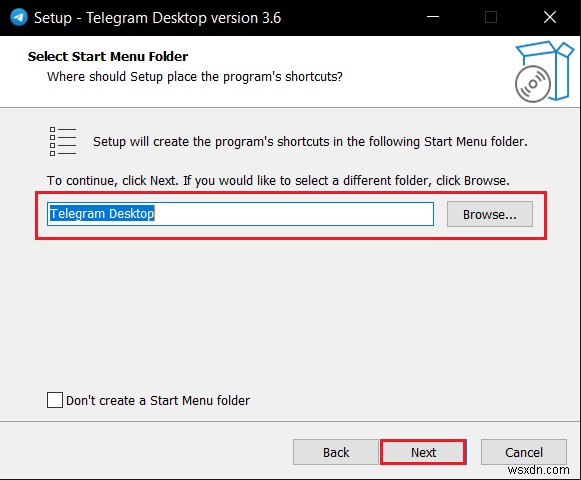
Task: Close the Setup window with the X
Action: (550, 17)
